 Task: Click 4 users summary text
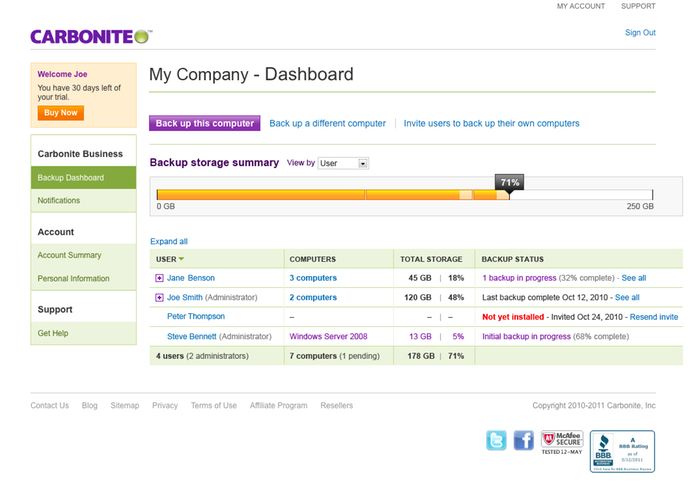point(170,356)
